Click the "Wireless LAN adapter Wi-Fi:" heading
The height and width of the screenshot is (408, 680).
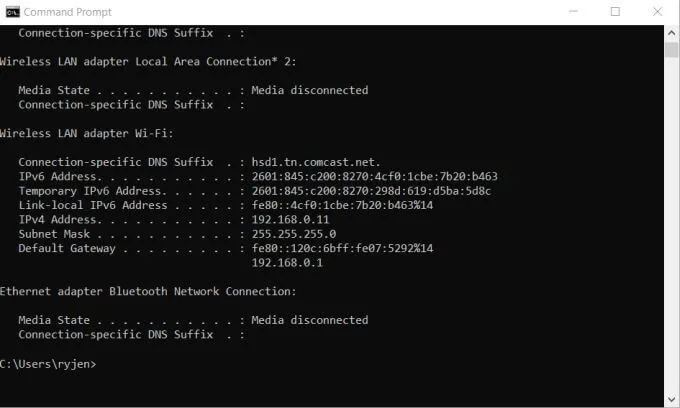(x=88, y=133)
